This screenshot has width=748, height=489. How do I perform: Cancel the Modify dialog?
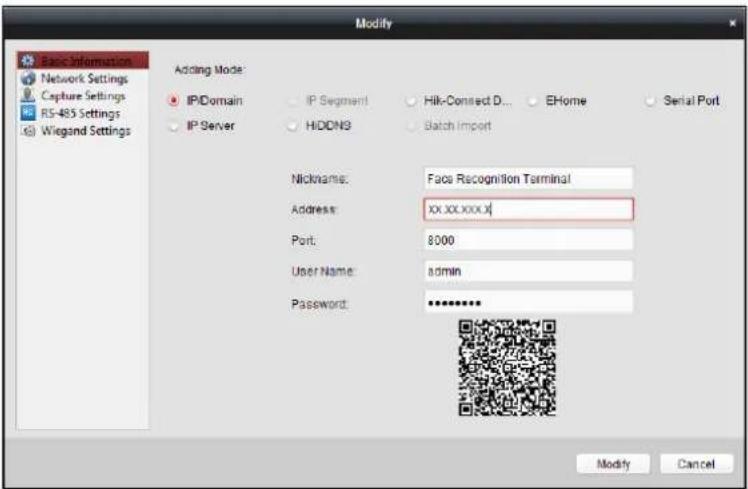(696, 464)
